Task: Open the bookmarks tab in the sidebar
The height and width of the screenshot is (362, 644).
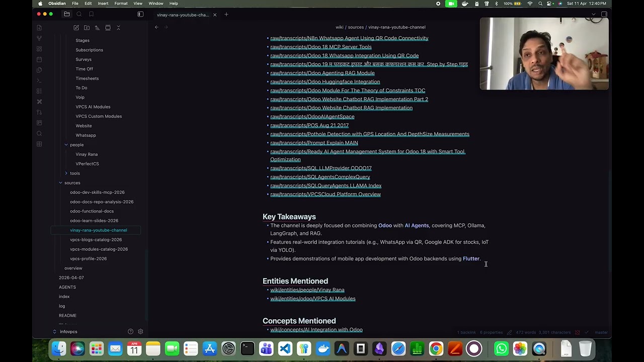Action: coord(91,15)
